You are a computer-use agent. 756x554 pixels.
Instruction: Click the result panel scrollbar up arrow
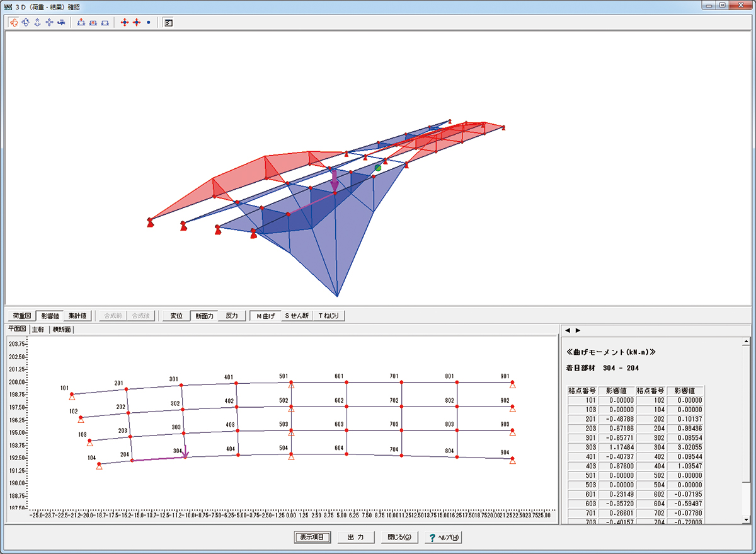[x=747, y=342]
